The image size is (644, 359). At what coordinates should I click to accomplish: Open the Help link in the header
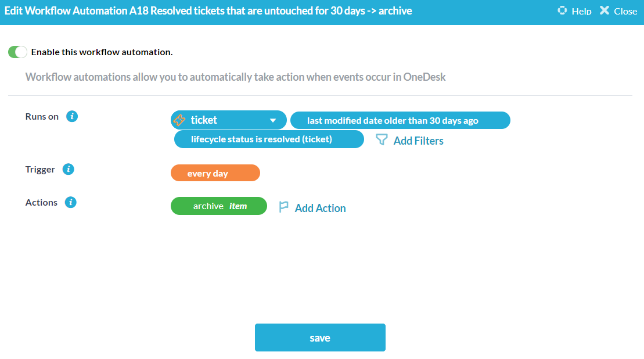click(x=581, y=11)
